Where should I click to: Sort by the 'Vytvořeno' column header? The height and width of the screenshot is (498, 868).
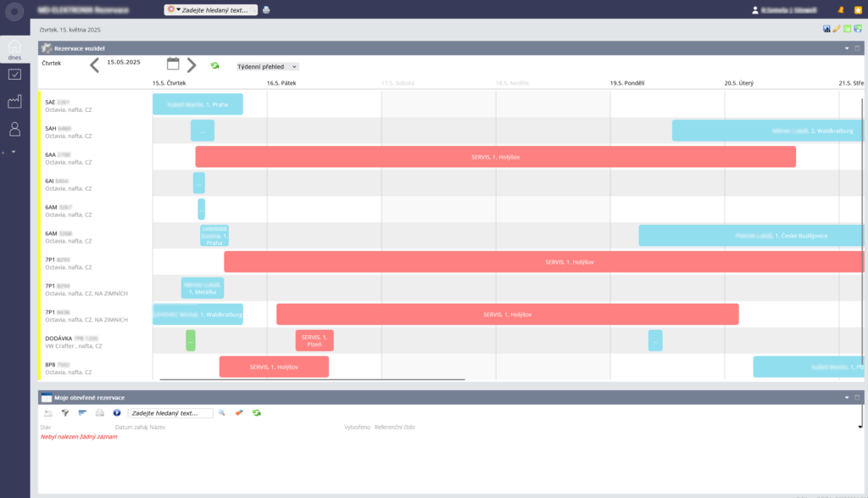pos(357,428)
